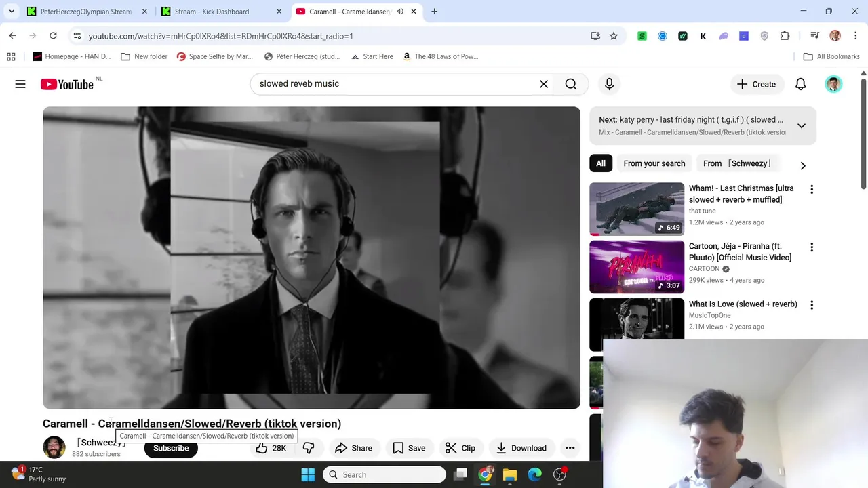Image resolution: width=868 pixels, height=488 pixels.
Task: Open the Space Selfie bookmark
Action: click(x=214, y=56)
